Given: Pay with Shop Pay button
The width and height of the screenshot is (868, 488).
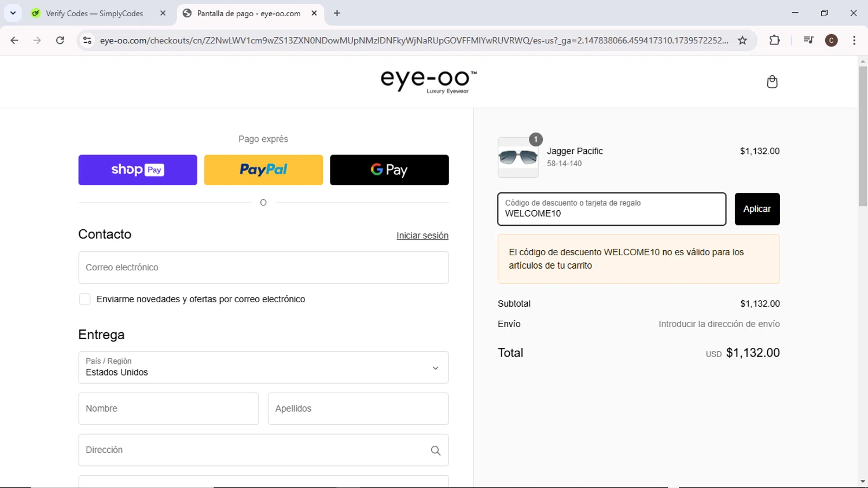Looking at the screenshot, I should point(138,170).
